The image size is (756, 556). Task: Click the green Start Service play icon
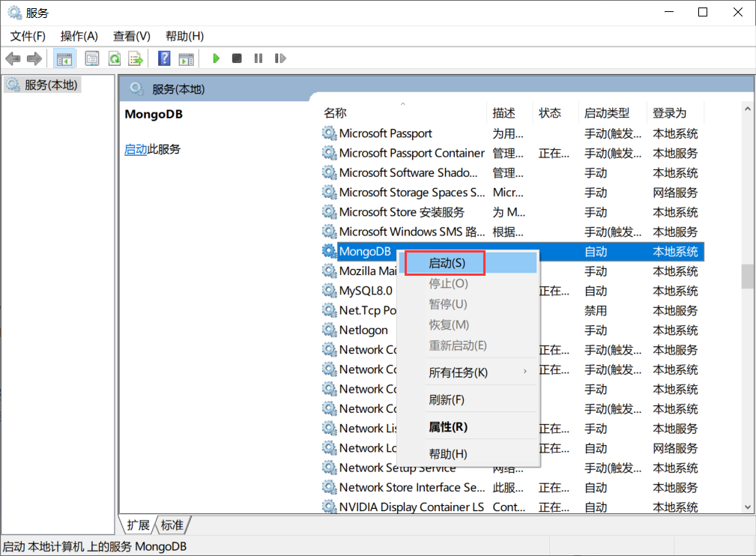pyautogui.click(x=216, y=58)
